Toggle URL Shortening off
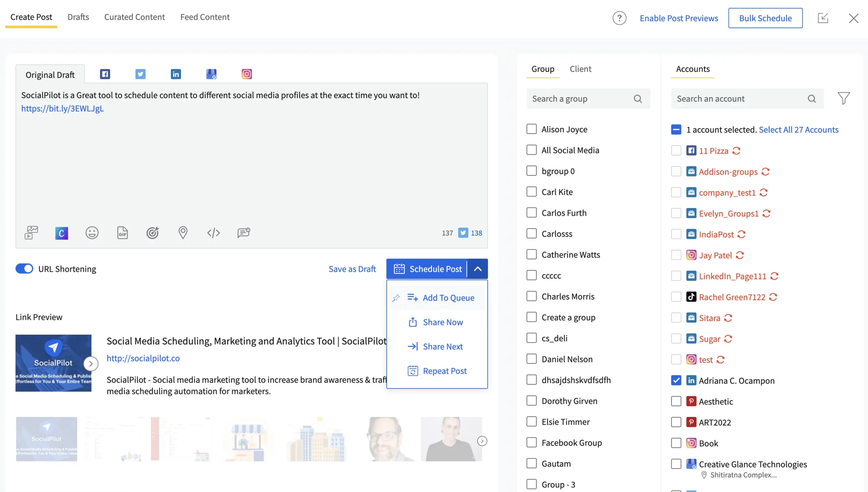Image resolution: width=868 pixels, height=492 pixels. 24,269
